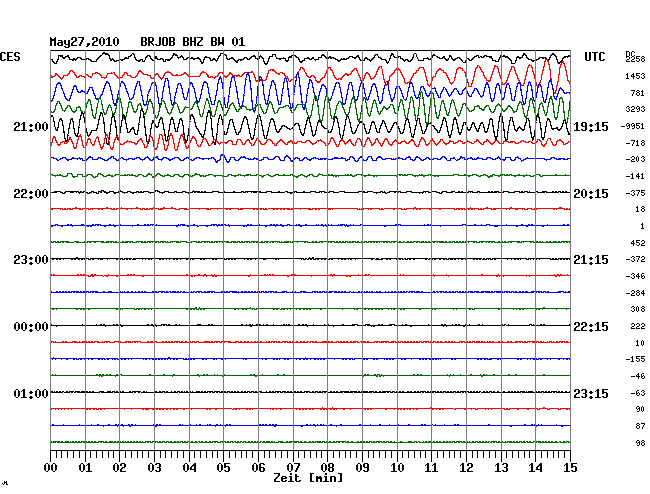
Task: Click the "22:00" local time label
Action: click(31, 194)
